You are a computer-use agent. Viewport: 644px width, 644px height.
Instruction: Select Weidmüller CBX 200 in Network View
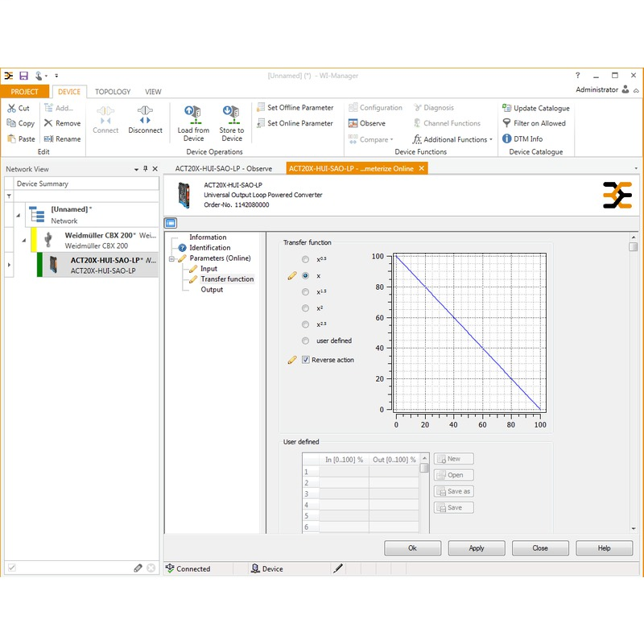pos(95,240)
